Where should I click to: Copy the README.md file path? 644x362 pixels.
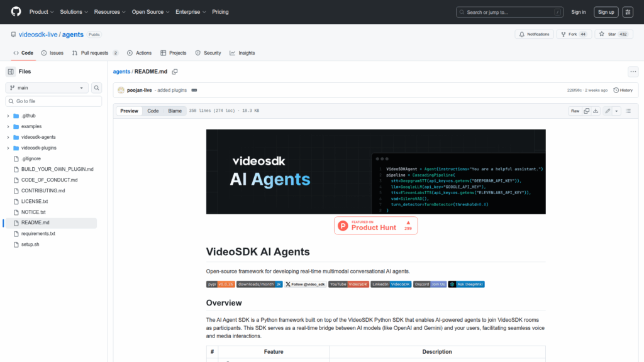click(x=175, y=72)
